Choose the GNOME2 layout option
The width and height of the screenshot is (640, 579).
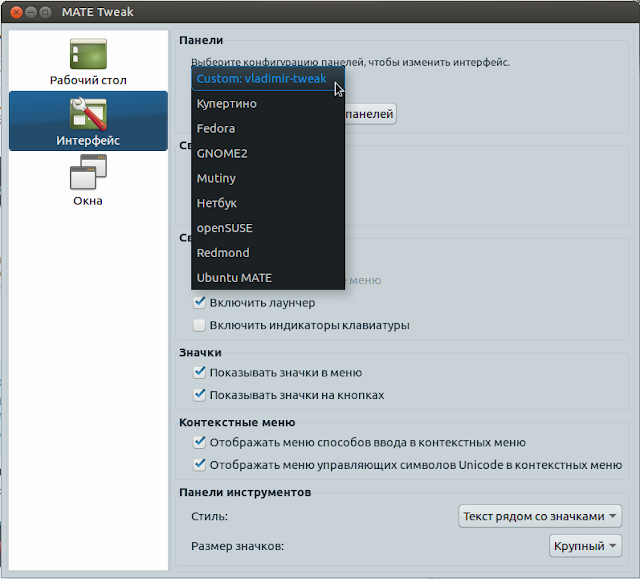click(268, 153)
